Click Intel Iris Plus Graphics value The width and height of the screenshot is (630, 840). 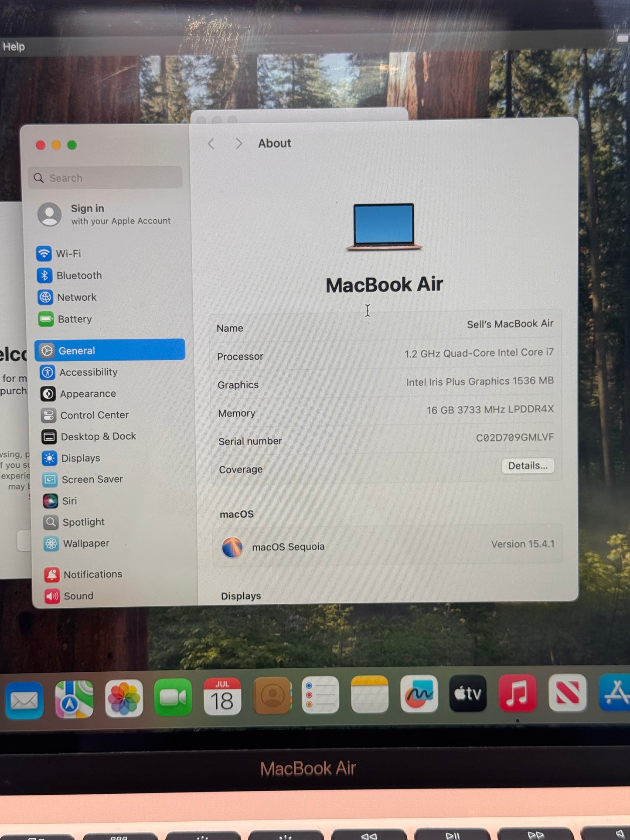tap(480, 381)
